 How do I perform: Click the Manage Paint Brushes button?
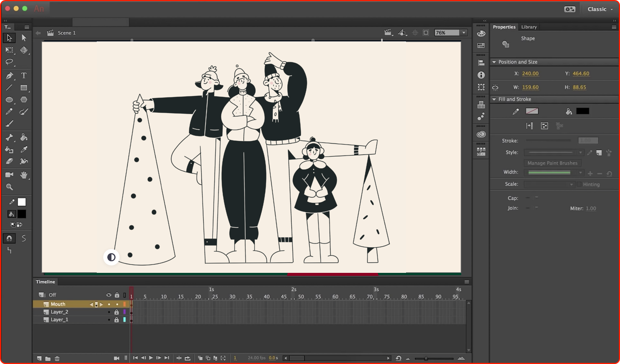[552, 163]
